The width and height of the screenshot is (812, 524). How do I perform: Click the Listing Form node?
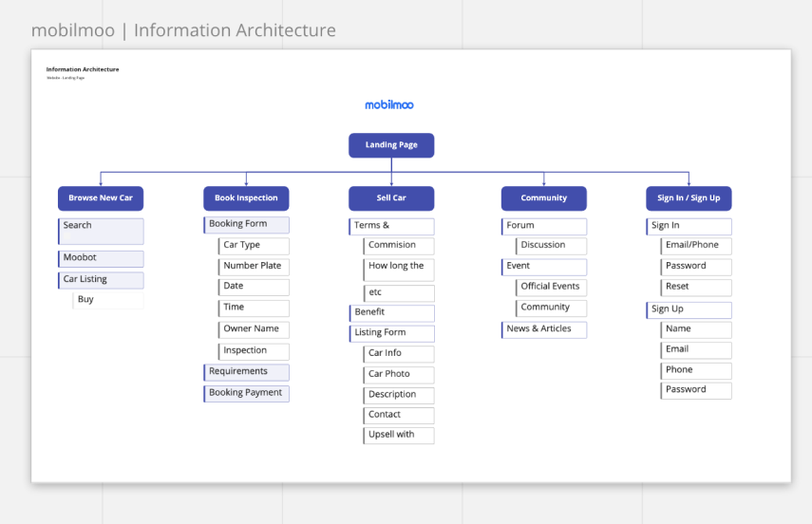(x=391, y=333)
